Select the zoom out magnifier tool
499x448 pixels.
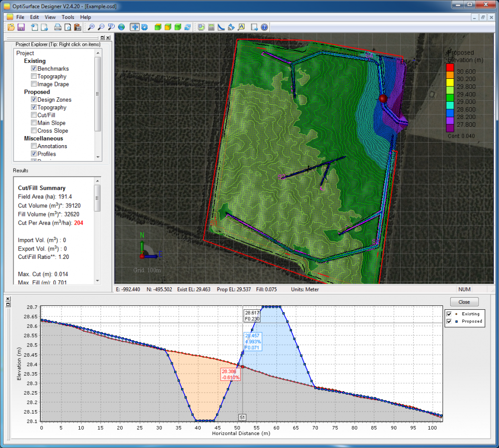pos(101,27)
